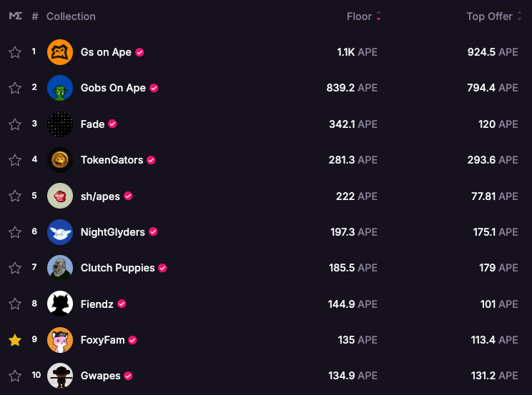Sort by Top Offer using its arrows
Viewport: 532px width, 395px height.
[519, 16]
